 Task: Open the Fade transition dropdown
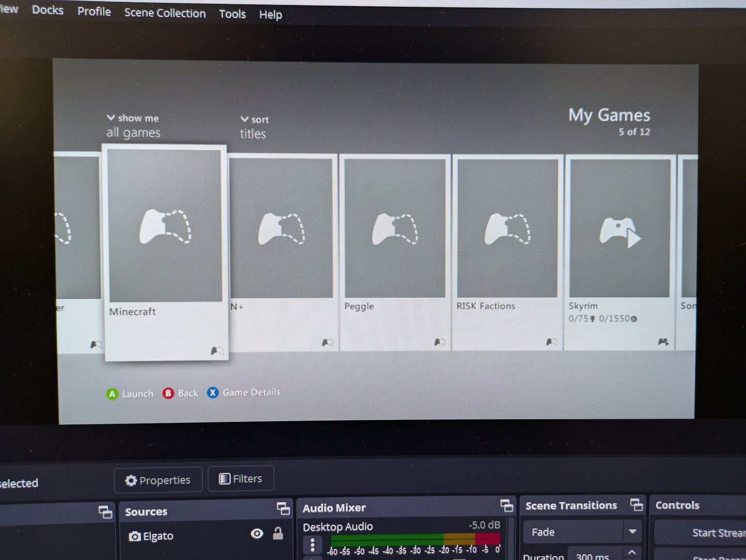pyautogui.click(x=581, y=532)
